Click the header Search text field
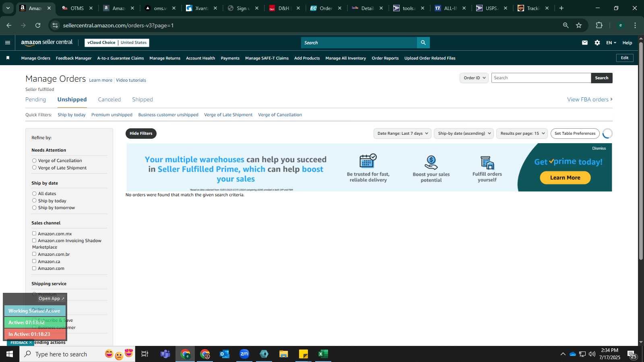 tap(359, 43)
